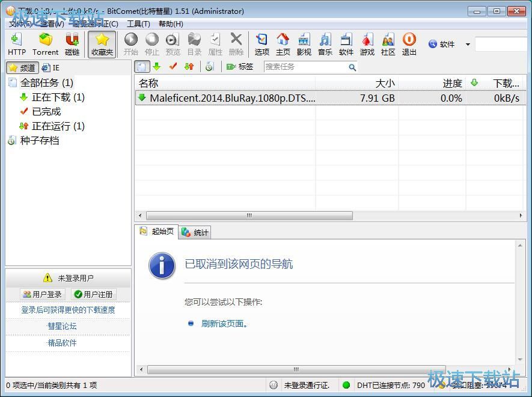Viewport: 532px width, 397px height.
Task: Open the 影视 movies channel
Action: point(304,44)
